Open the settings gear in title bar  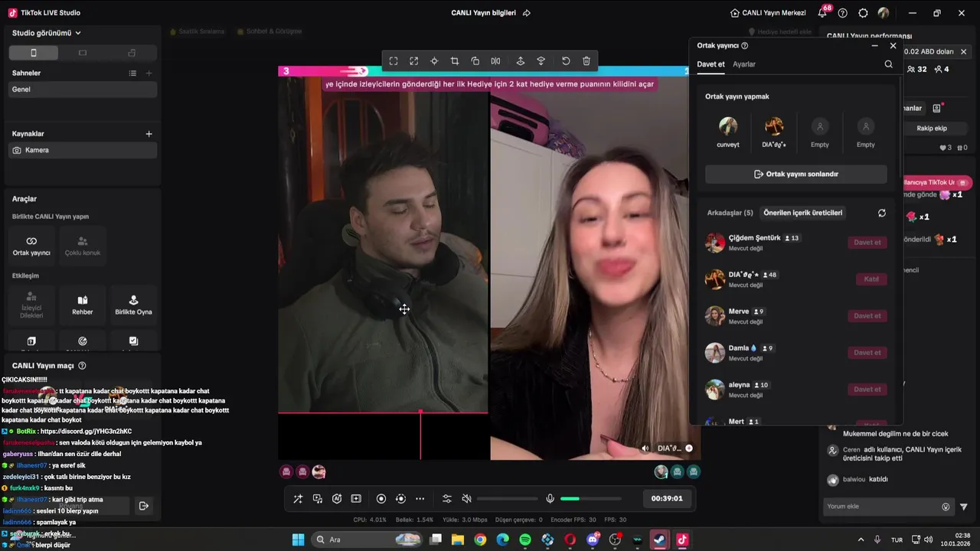click(863, 13)
